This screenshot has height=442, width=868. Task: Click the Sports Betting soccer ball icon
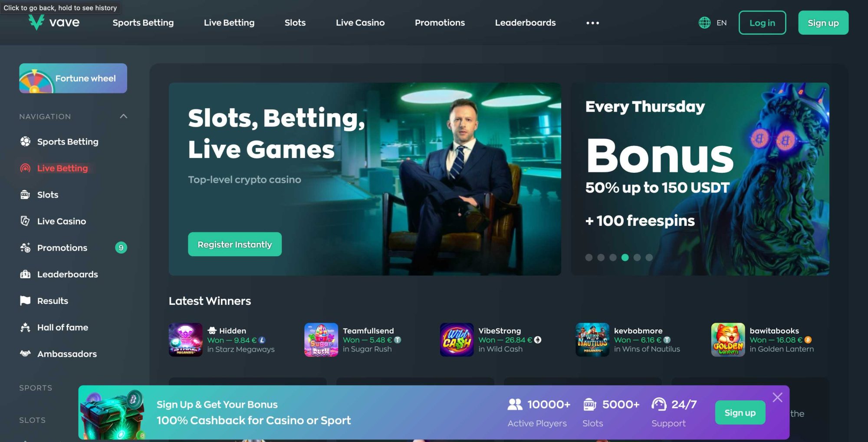click(x=25, y=142)
